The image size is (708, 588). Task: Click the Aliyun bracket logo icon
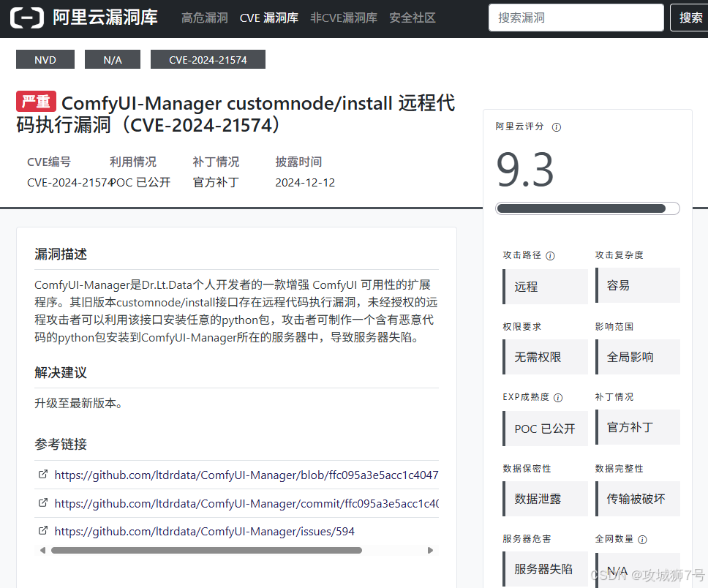click(26, 18)
